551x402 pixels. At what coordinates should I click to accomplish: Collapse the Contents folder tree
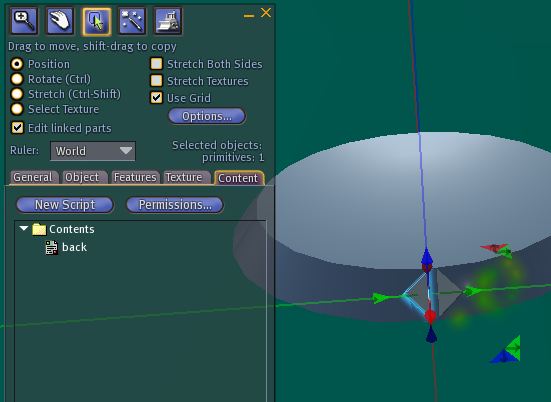tap(24, 228)
